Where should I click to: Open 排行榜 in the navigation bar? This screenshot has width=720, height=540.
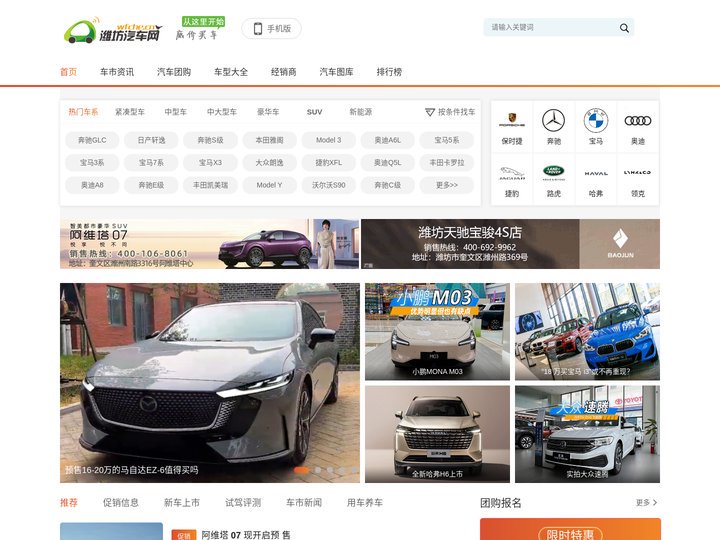[x=389, y=72]
